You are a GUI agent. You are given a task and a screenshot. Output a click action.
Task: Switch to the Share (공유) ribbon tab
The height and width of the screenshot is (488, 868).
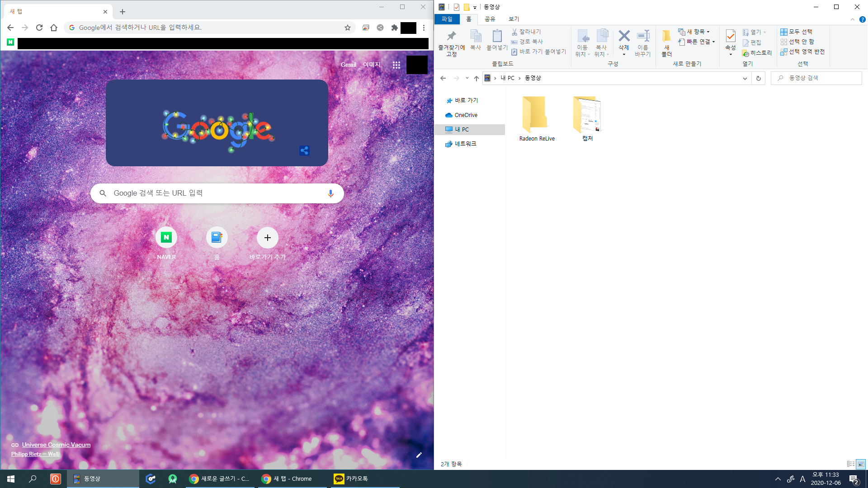tap(490, 19)
